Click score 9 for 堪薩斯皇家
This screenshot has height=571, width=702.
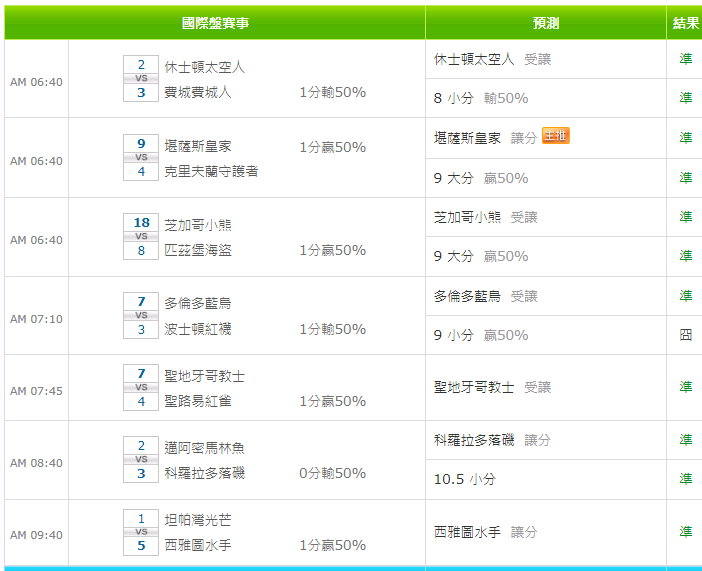141,143
